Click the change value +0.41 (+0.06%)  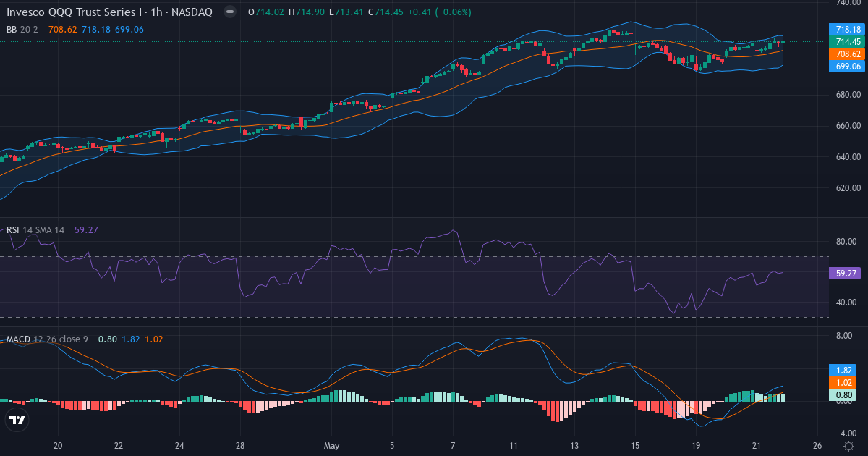(440, 12)
